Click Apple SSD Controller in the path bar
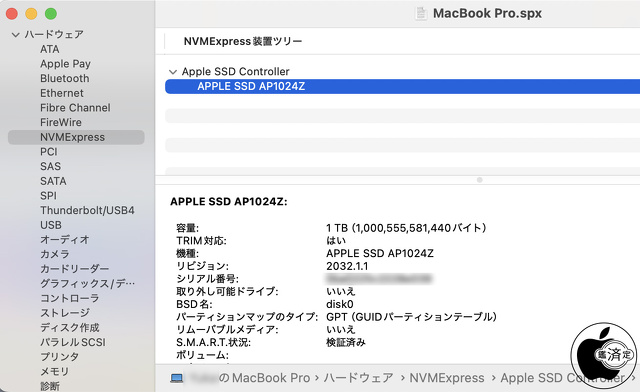 click(x=562, y=378)
